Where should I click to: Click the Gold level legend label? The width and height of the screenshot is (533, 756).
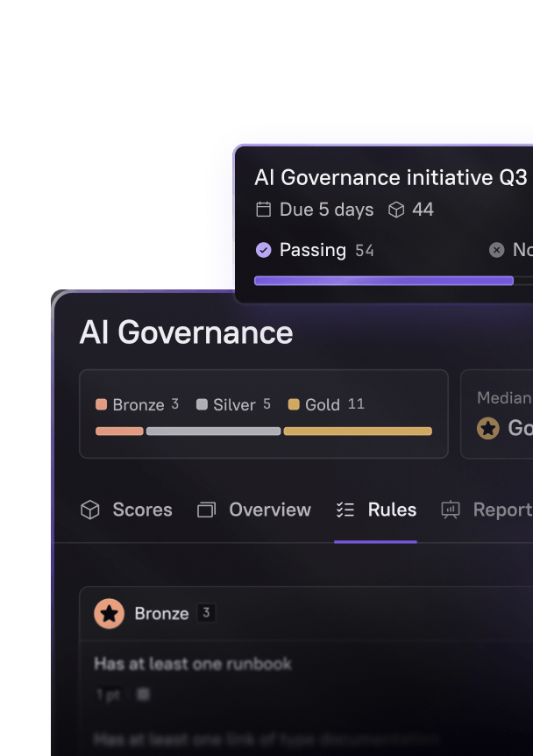(322, 404)
